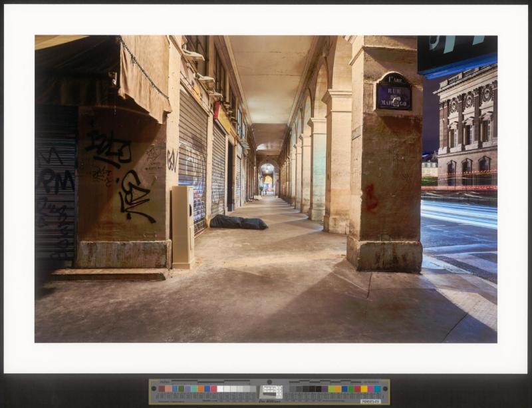Click the dark bundle lying on the sidewalk

(238, 222)
